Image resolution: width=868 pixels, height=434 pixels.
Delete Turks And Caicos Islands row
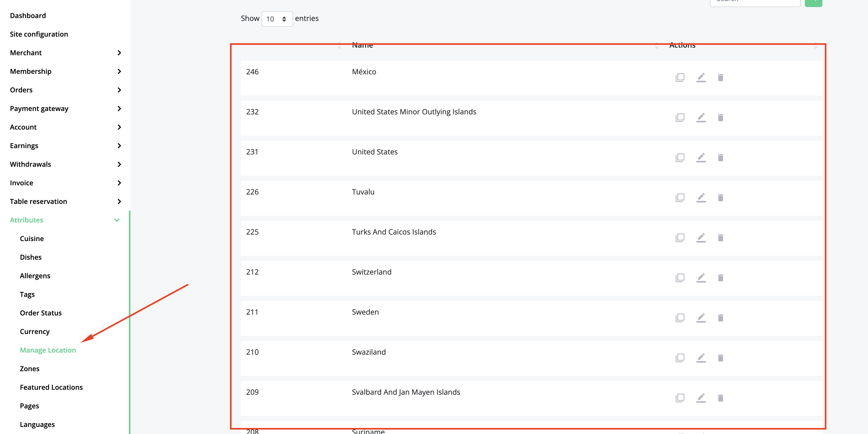(x=721, y=238)
